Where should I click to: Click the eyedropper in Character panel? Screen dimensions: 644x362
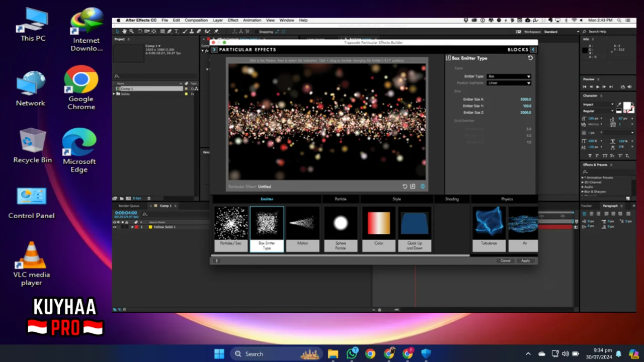coord(619,104)
